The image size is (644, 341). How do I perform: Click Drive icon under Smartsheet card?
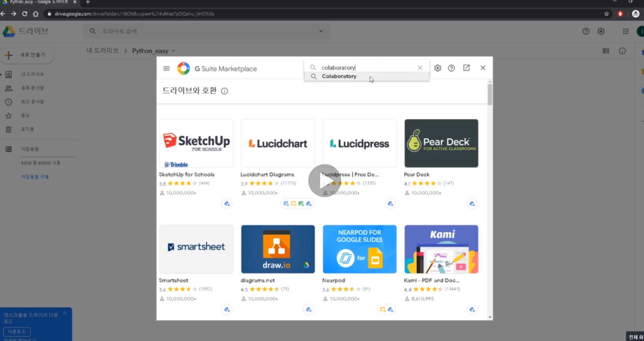(x=227, y=310)
